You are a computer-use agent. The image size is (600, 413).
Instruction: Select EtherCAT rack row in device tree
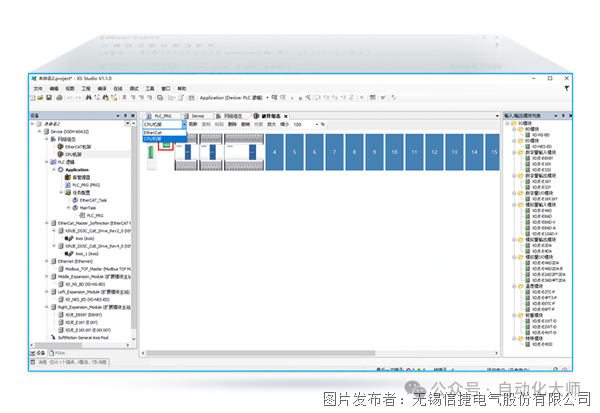point(74,147)
